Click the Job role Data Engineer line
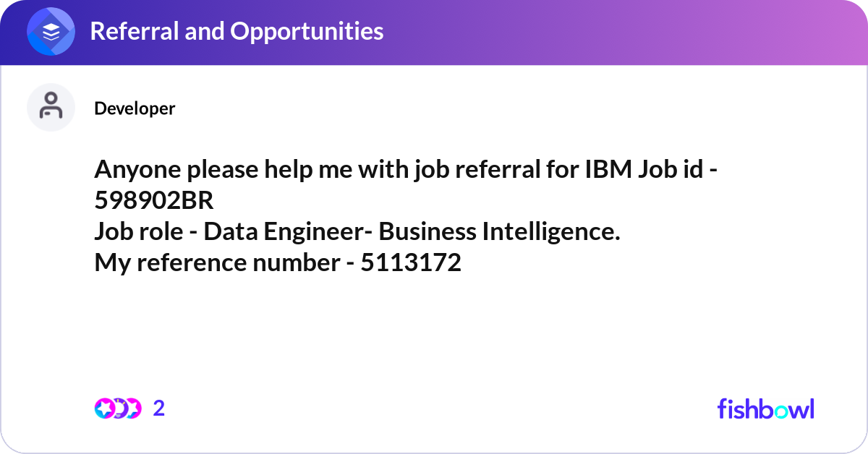868x454 pixels. (357, 232)
